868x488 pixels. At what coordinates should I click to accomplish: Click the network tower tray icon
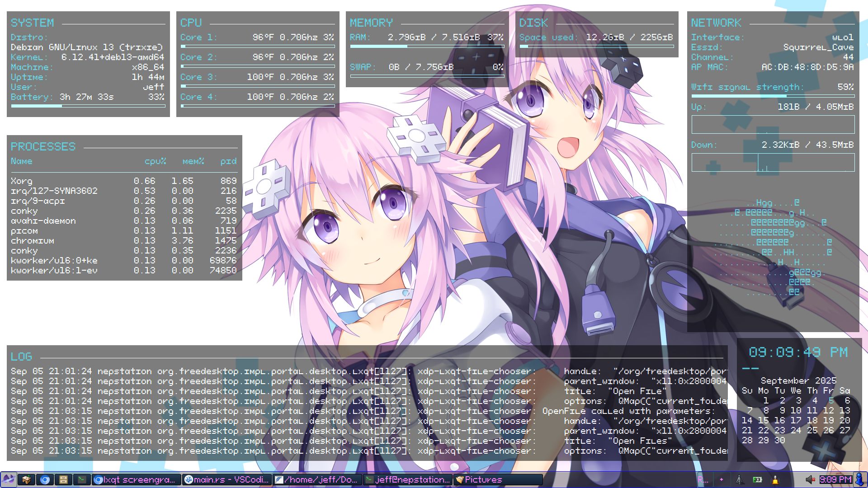coord(739,479)
